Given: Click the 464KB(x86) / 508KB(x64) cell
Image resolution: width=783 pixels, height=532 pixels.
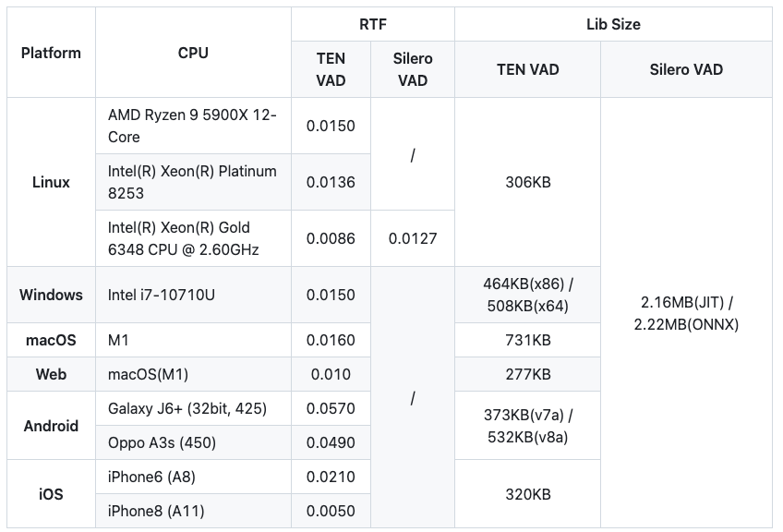Looking at the screenshot, I should (527, 295).
